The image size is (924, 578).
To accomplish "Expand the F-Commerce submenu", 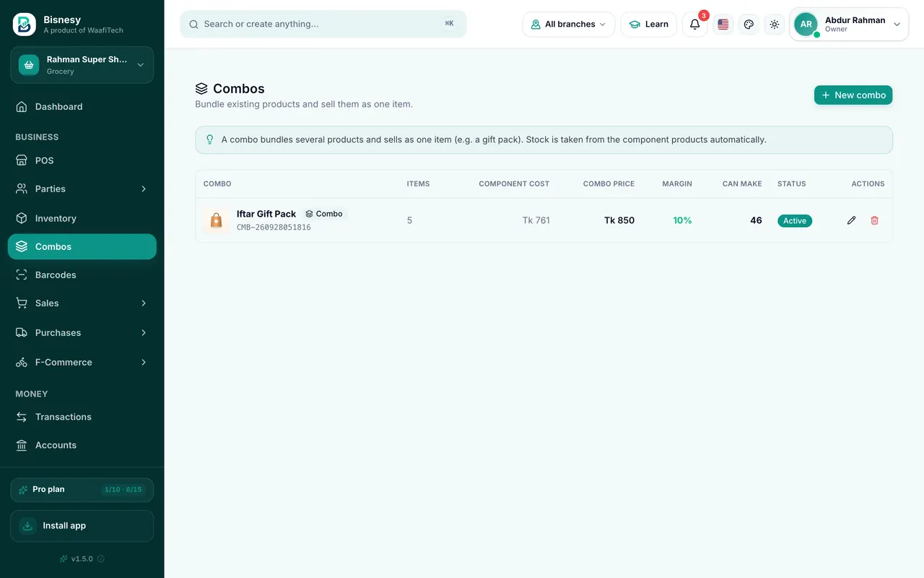I will coord(82,362).
